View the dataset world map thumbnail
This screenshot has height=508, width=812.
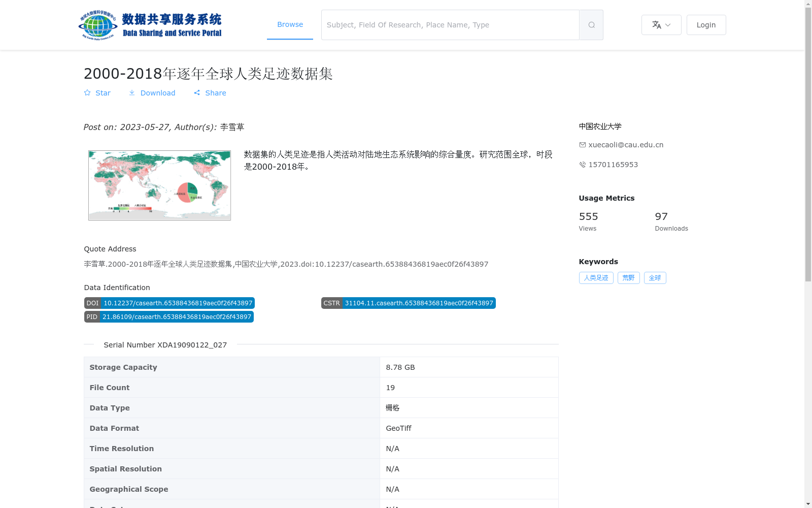(159, 185)
